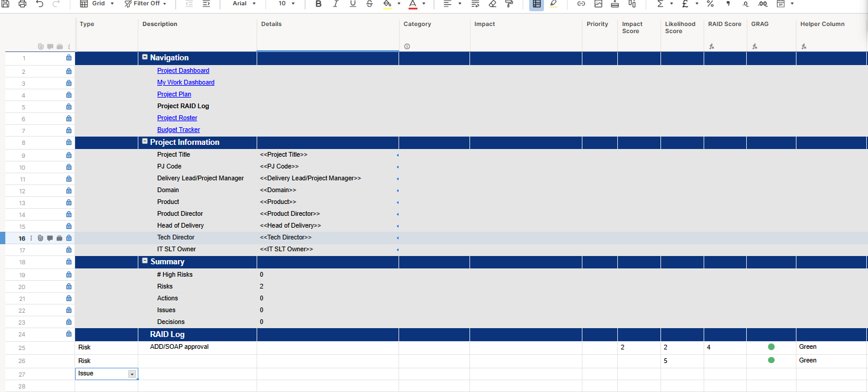The height and width of the screenshot is (392, 868).
Task: Open the font size 10 dropdown
Action: (x=286, y=4)
